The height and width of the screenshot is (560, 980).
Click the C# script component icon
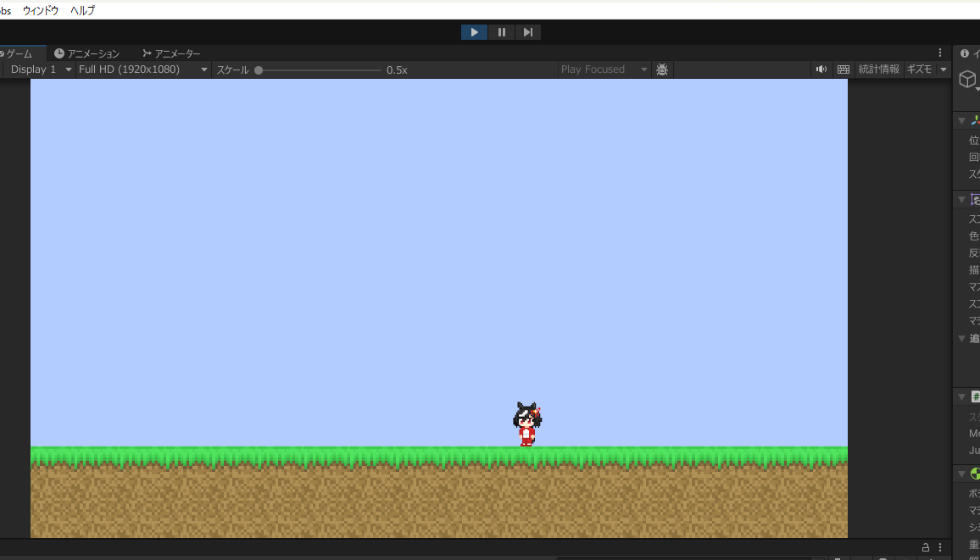click(975, 397)
